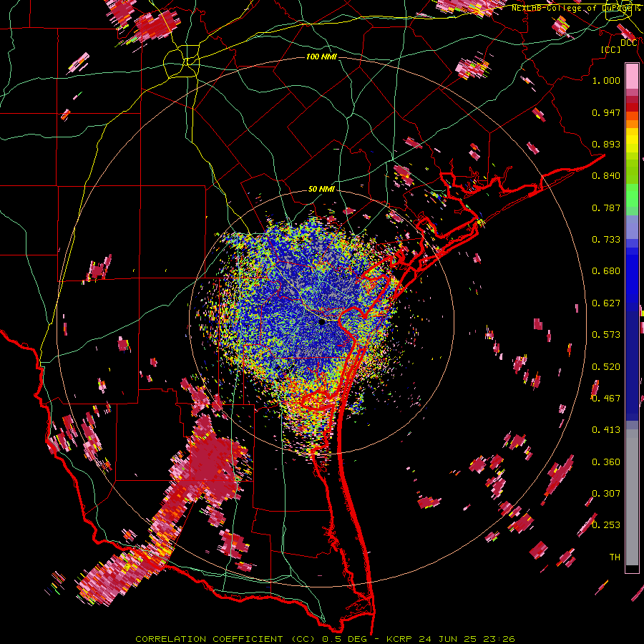Click the 0.307 scale value
This screenshot has height=644, width=644.
tap(606, 494)
